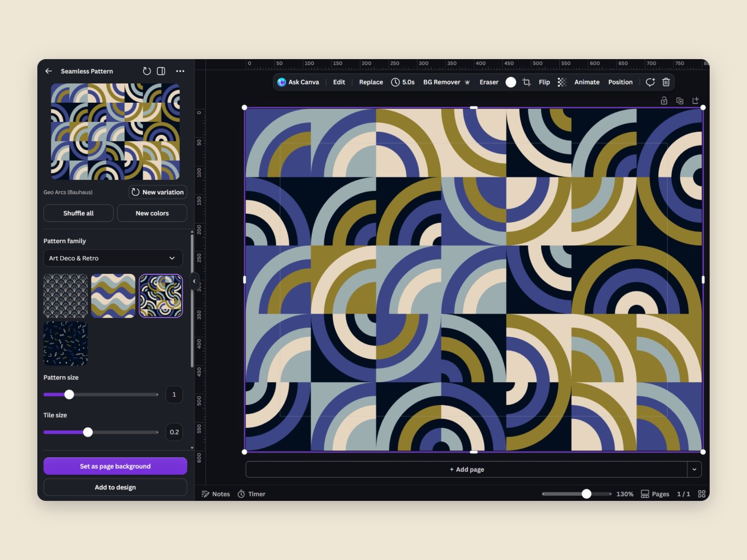Open Position settings
Viewport: 747px width, 560px height.
point(620,82)
